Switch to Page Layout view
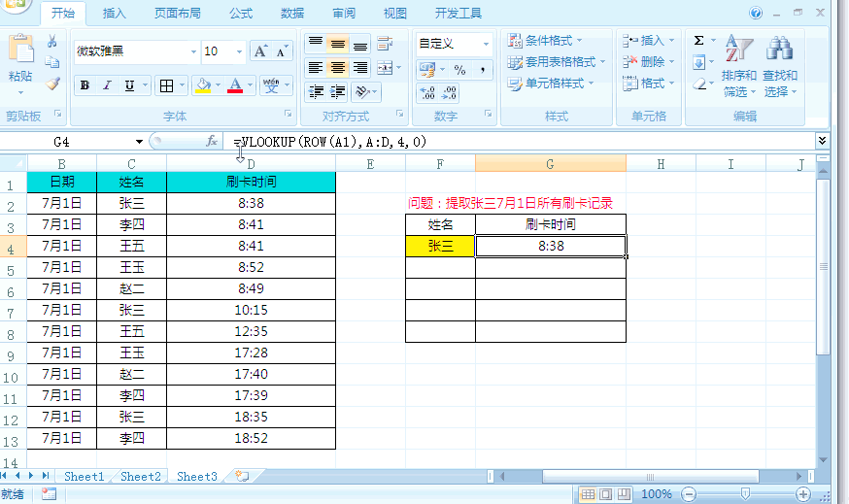The image size is (849, 504). click(x=606, y=494)
